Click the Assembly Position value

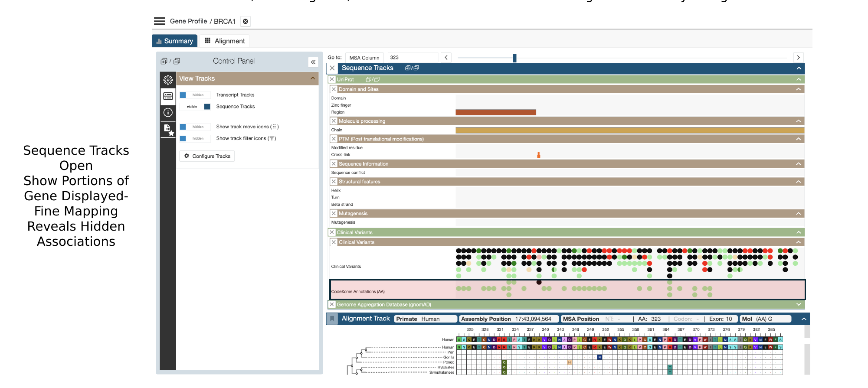pyautogui.click(x=533, y=319)
